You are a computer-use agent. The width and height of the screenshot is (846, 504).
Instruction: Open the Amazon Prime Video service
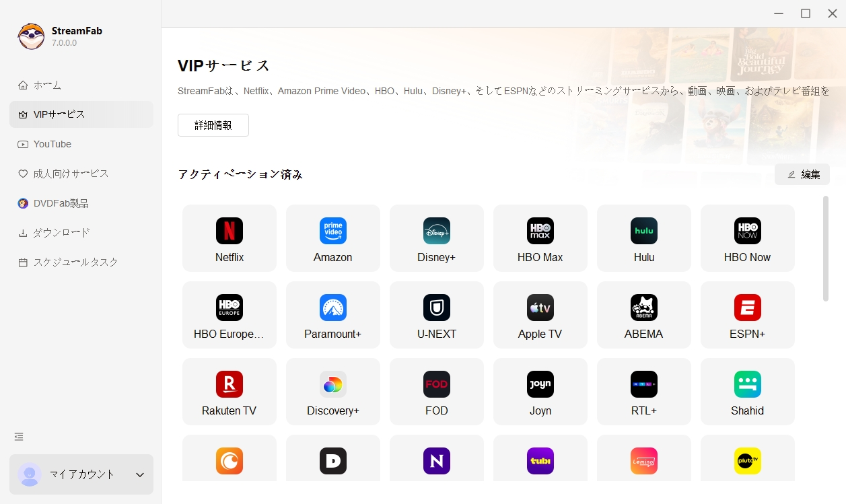[x=332, y=238]
